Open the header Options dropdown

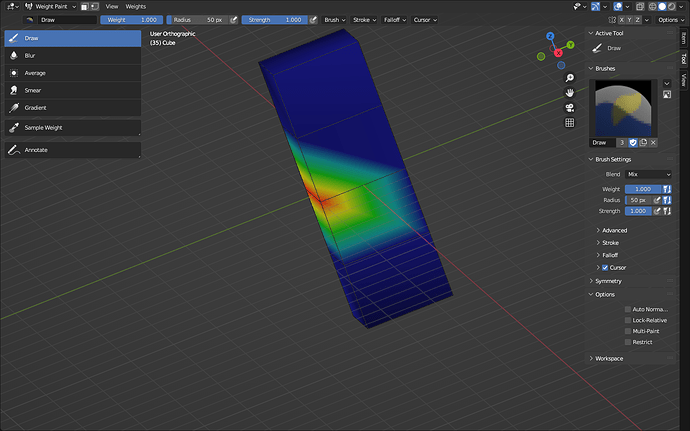click(671, 20)
